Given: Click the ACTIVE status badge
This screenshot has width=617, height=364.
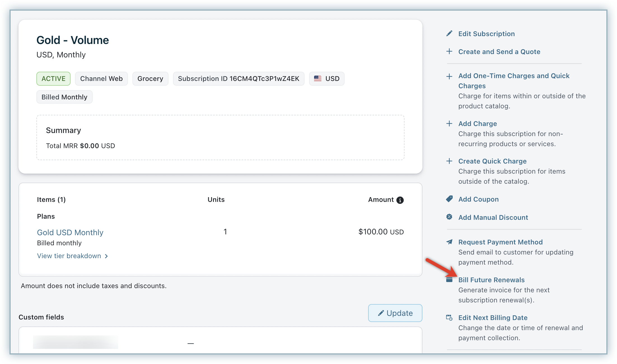Looking at the screenshot, I should coord(53,79).
